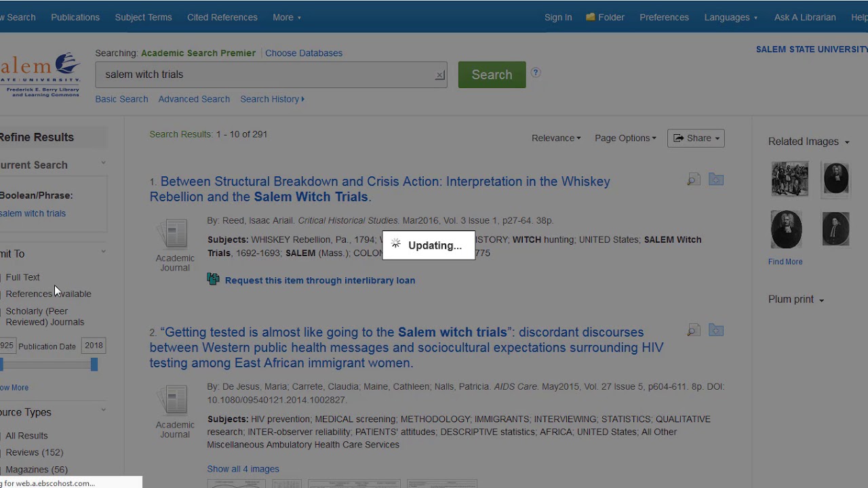Click the publication date slider right handle

coord(94,365)
